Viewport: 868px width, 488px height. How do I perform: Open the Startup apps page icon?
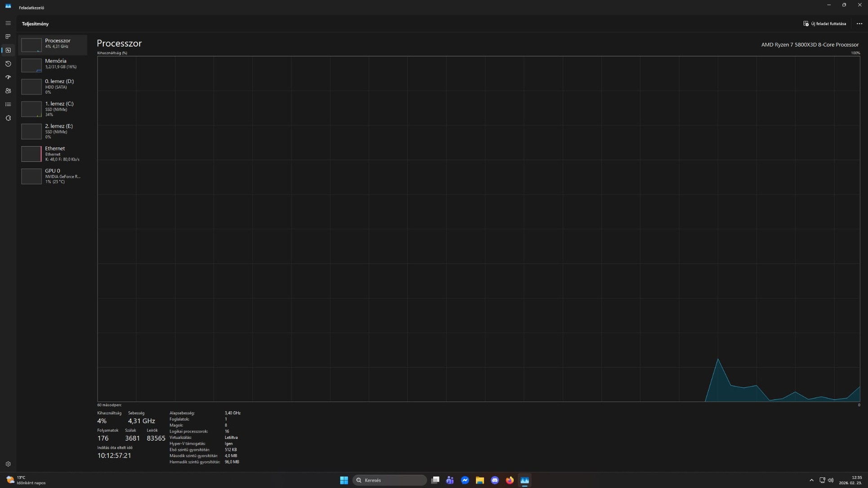click(8, 77)
